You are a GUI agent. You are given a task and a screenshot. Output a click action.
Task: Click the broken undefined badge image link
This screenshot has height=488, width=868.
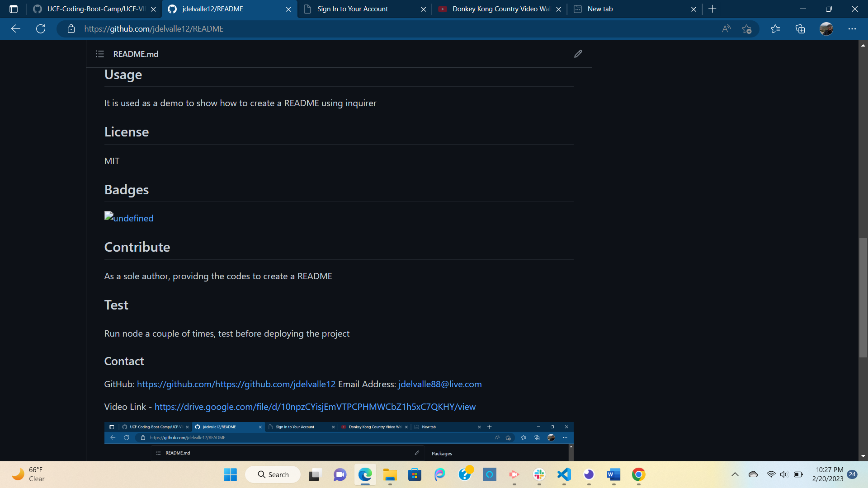tap(129, 218)
